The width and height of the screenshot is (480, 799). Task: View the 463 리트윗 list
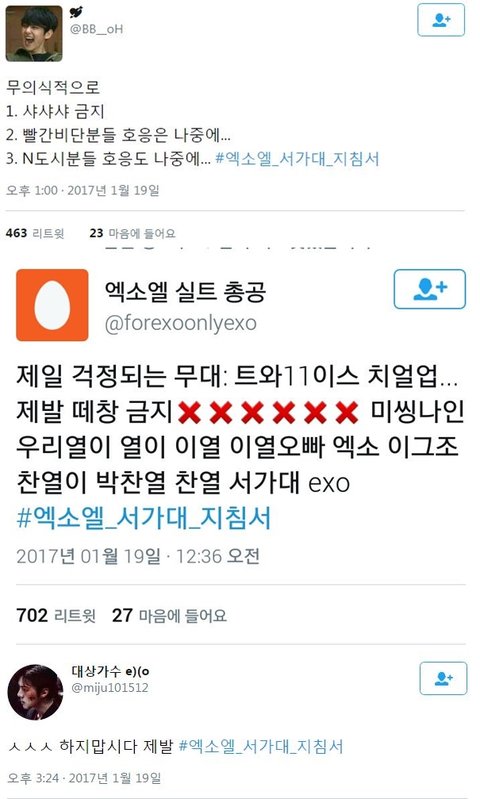pyautogui.click(x=35, y=233)
